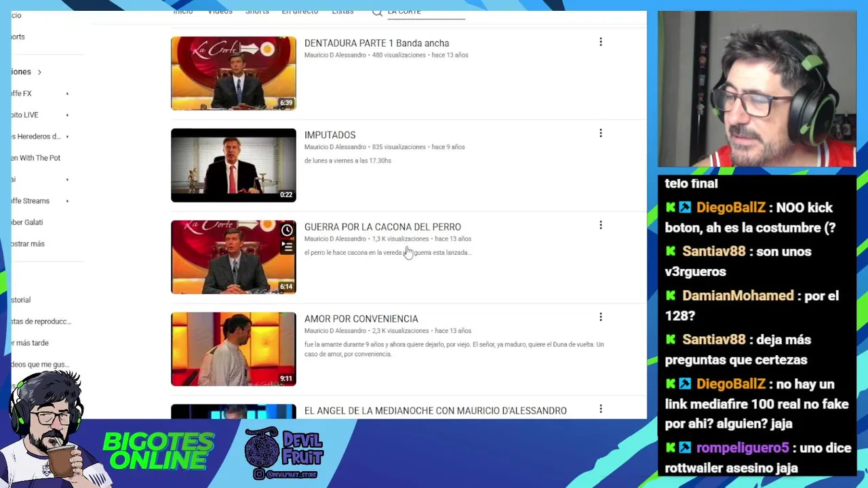Open Ver más tarde in sidebar
868x488 pixels.
tap(31, 343)
